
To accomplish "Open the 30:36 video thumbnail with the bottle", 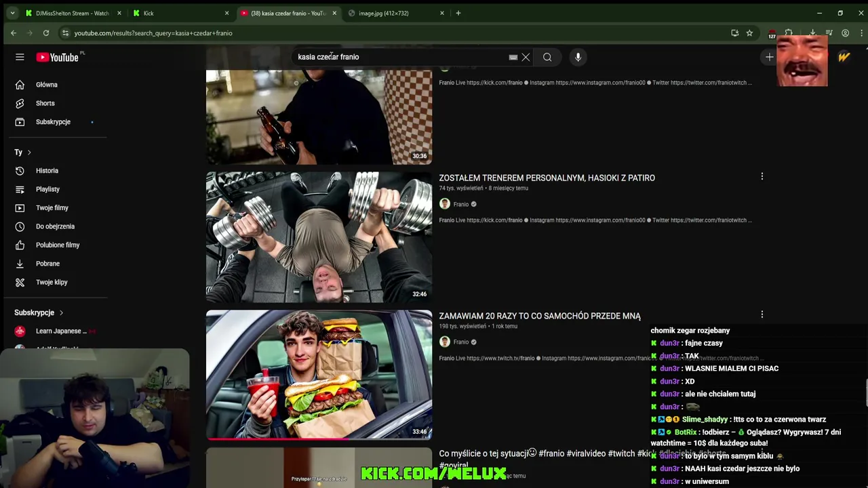I will pos(319,117).
